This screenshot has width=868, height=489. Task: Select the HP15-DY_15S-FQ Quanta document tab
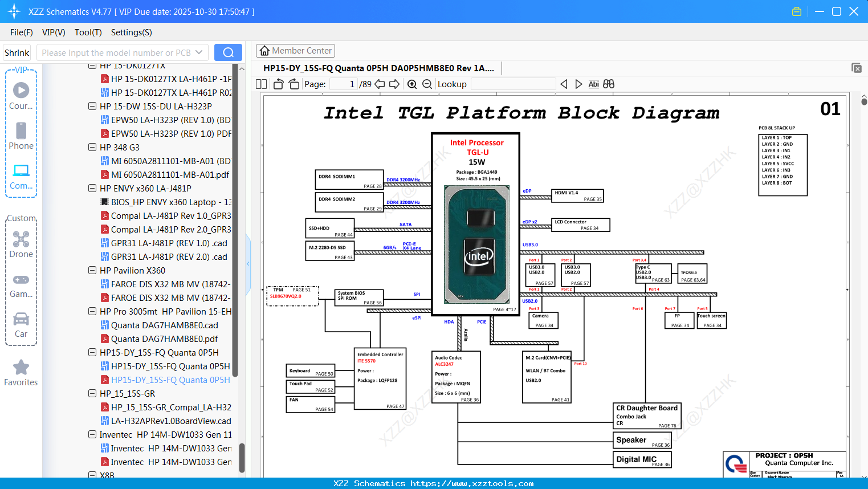pos(379,68)
